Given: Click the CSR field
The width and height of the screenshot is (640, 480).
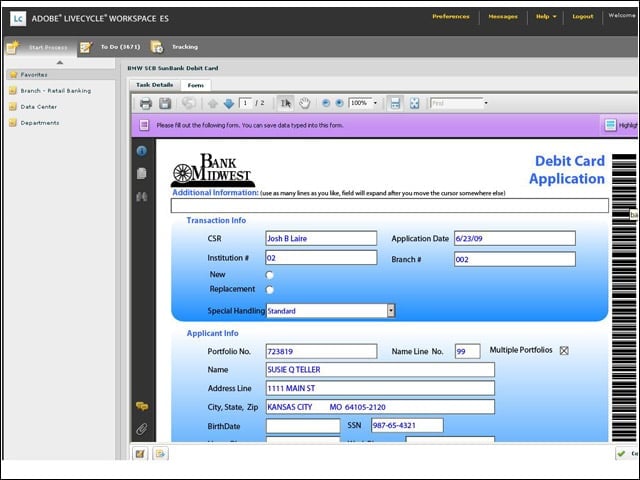Looking at the screenshot, I should (321, 238).
